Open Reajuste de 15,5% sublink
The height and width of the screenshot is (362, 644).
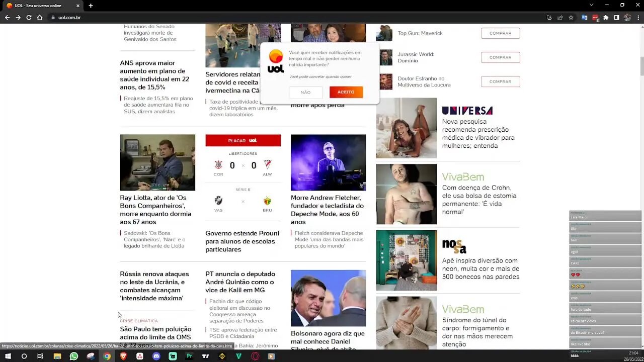pyautogui.click(x=158, y=105)
